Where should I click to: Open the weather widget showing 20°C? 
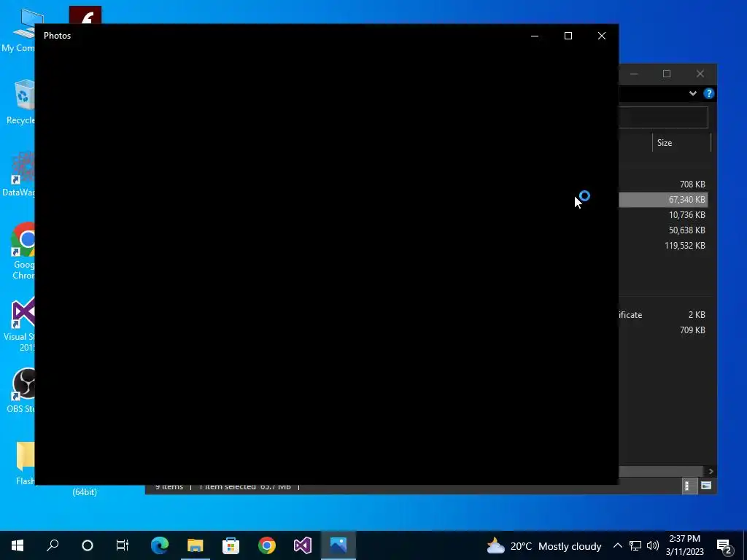pyautogui.click(x=543, y=546)
